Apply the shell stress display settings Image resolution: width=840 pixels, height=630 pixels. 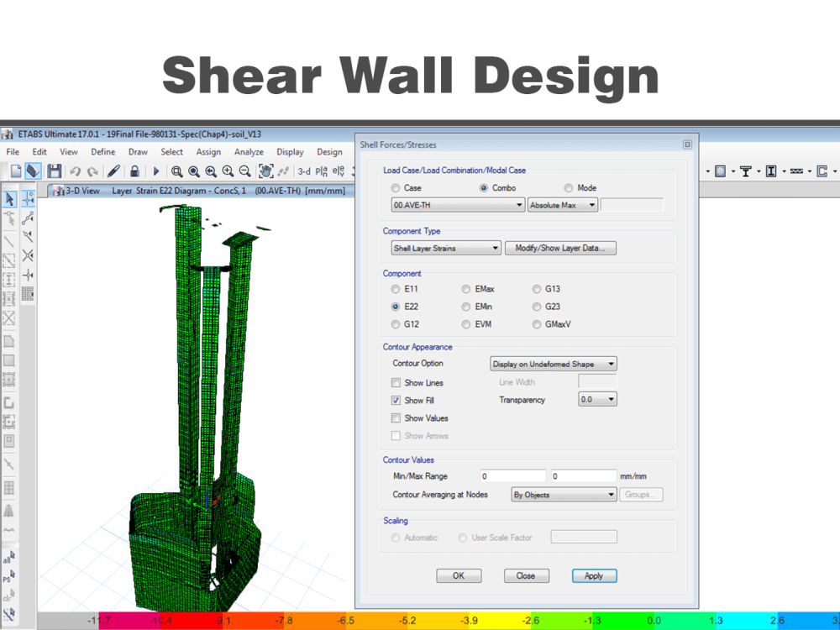click(x=594, y=575)
